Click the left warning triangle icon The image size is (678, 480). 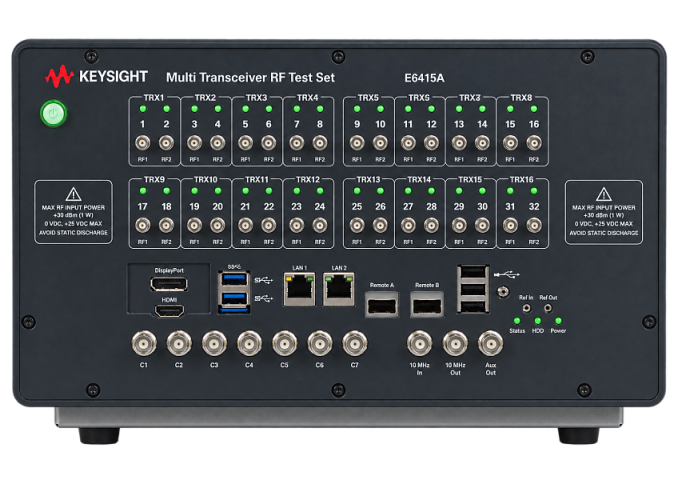74,194
